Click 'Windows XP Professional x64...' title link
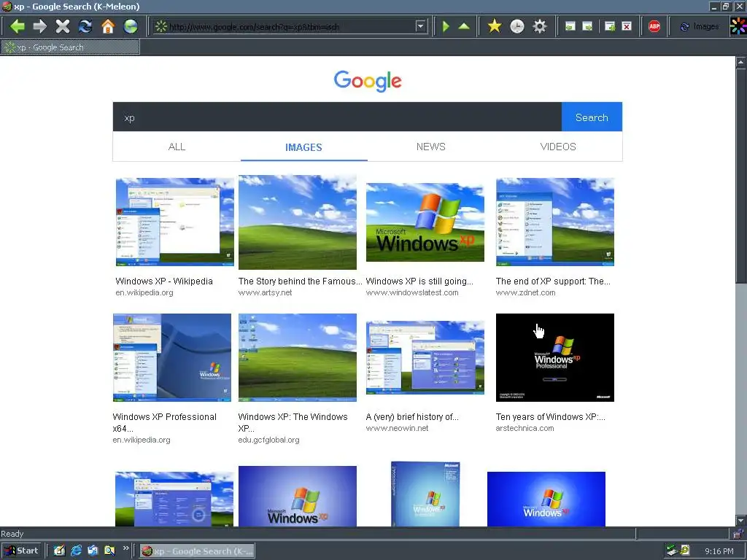Screen dimensions: 747x560 164,422
